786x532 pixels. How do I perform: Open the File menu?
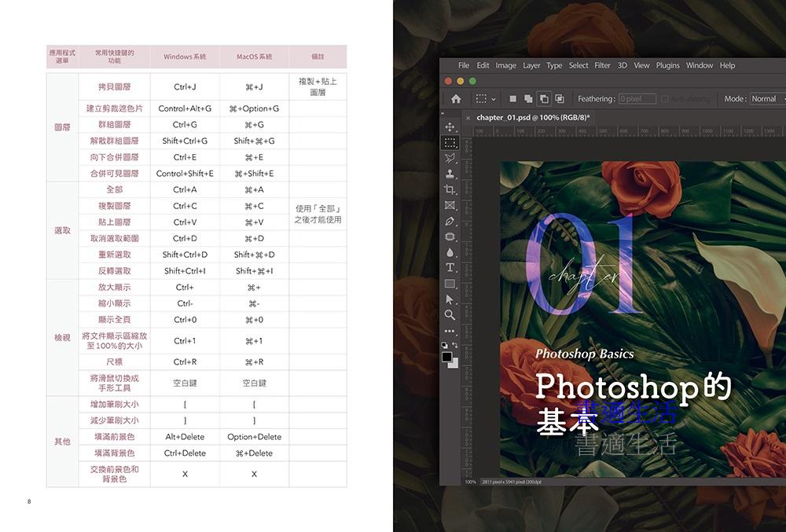tap(464, 65)
